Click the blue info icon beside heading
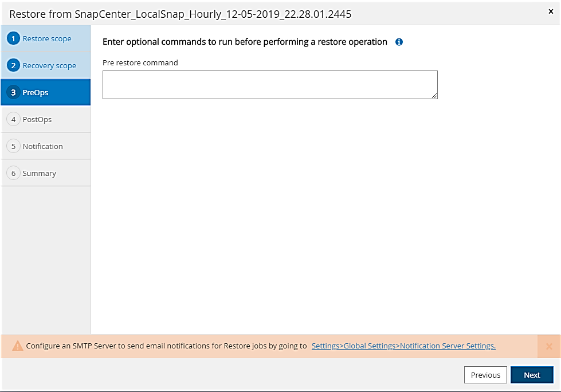The width and height of the screenshot is (561, 392). (399, 42)
